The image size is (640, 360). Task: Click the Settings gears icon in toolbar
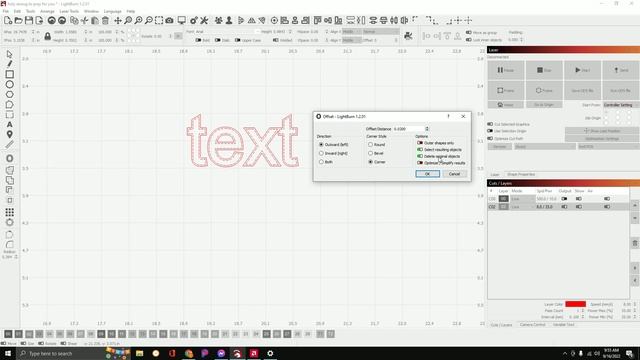pyautogui.click(x=194, y=20)
